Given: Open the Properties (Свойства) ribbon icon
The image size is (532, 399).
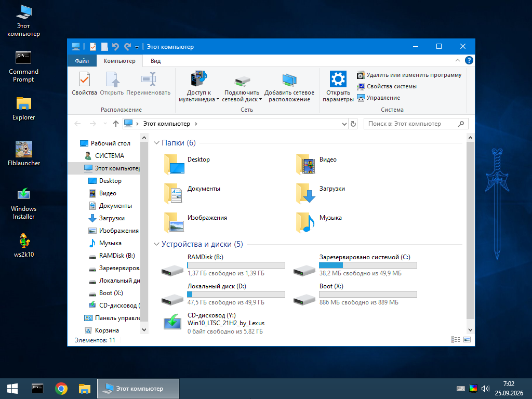Looking at the screenshot, I should [x=84, y=83].
